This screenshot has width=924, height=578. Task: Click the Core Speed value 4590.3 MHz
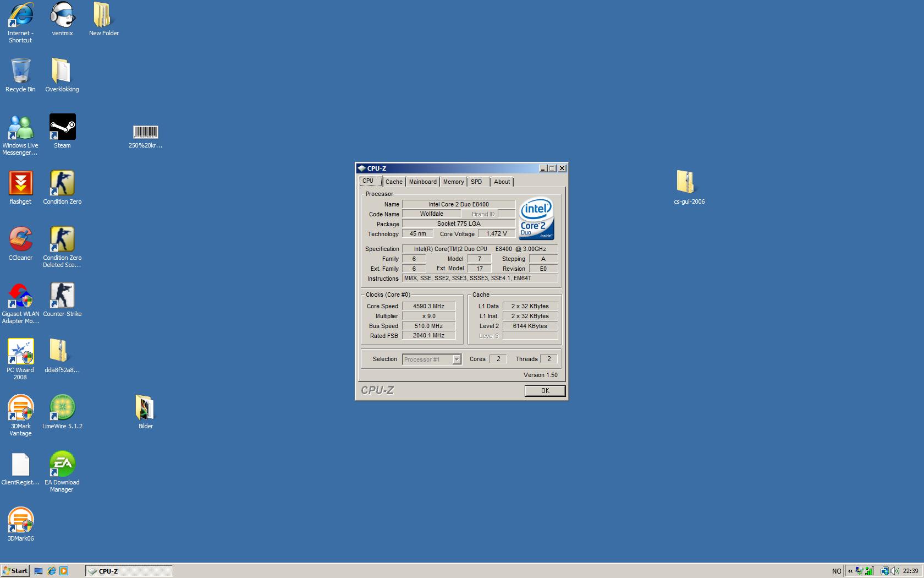[x=429, y=306]
